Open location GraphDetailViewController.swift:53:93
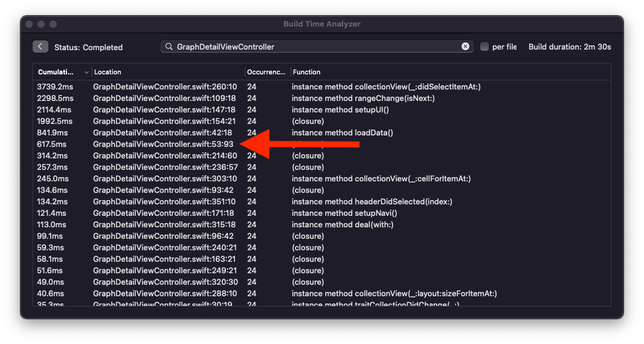Viewport: 644px width, 344px height. point(163,144)
